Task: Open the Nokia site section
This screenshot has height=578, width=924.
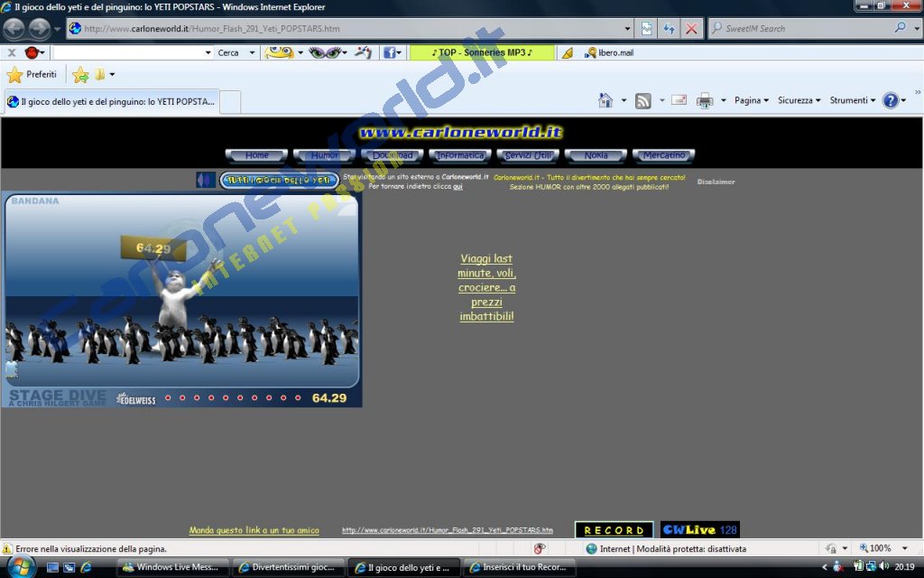Action: (596, 155)
